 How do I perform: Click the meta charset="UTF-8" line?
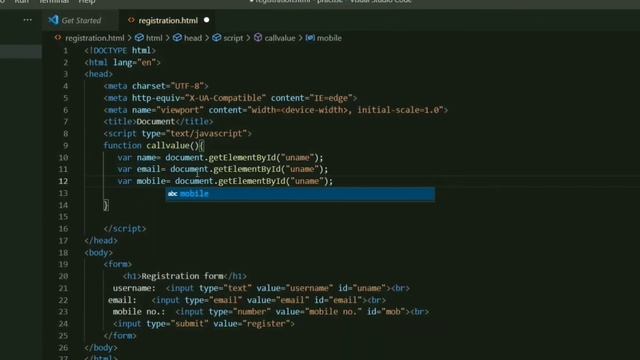(x=156, y=86)
